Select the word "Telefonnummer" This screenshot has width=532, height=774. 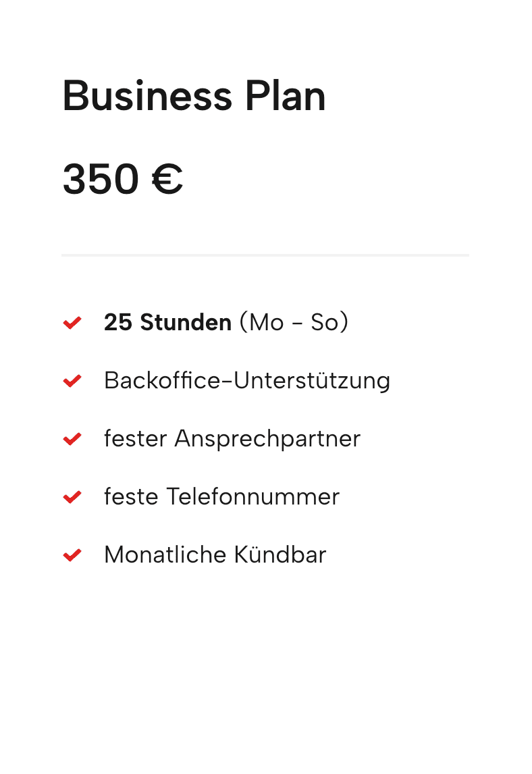point(252,497)
